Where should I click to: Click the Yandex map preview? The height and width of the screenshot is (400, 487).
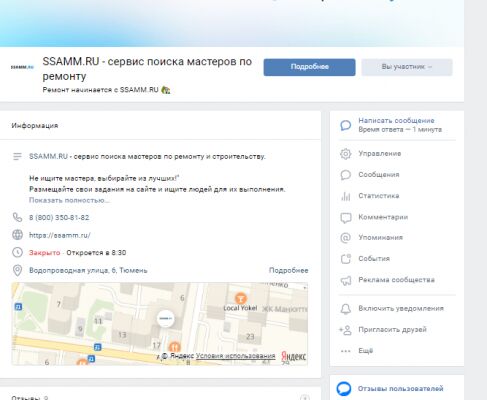159,324
